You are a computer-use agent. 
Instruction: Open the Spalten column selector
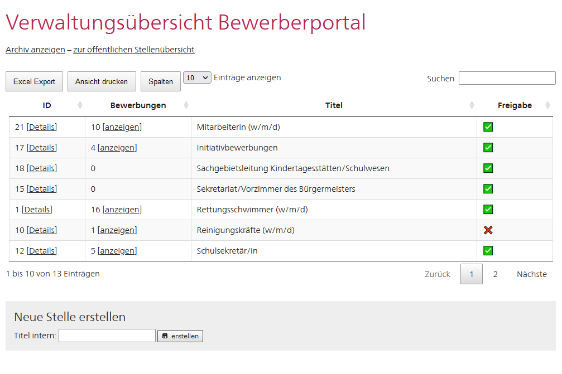161,81
